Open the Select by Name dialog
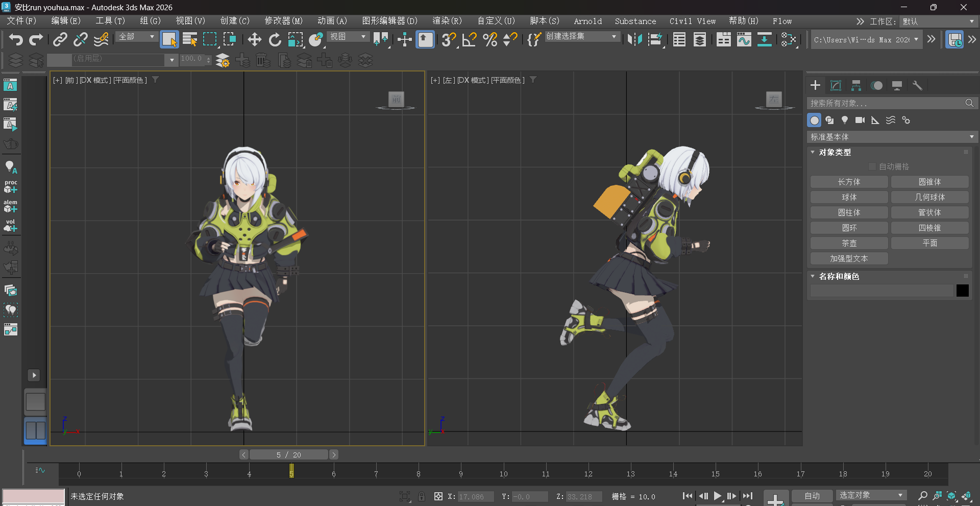Image resolution: width=980 pixels, height=506 pixels. [190, 39]
